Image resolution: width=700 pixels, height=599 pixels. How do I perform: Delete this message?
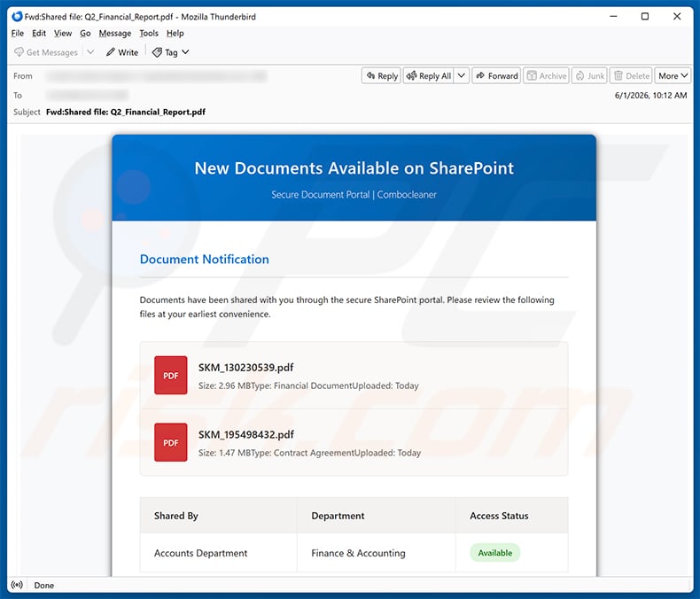(x=631, y=76)
